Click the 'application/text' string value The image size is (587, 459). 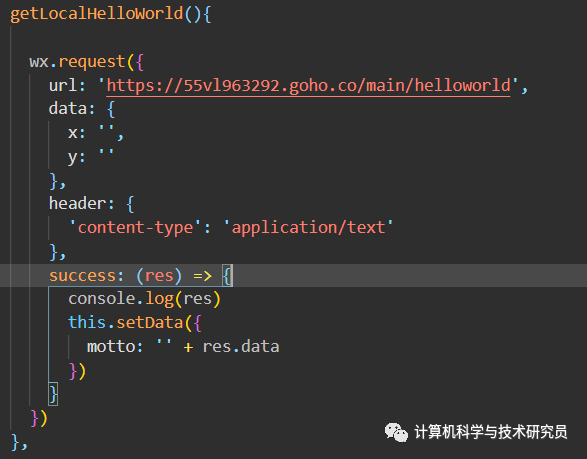coord(308,228)
